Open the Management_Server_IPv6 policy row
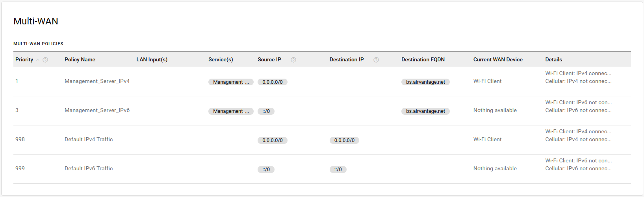The width and height of the screenshot is (644, 197). point(97,110)
